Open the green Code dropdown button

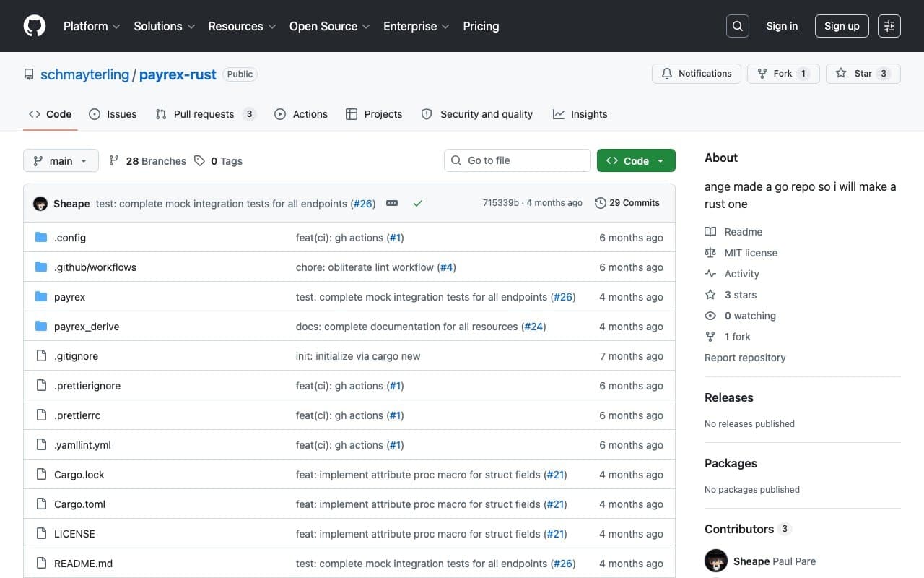(x=636, y=161)
